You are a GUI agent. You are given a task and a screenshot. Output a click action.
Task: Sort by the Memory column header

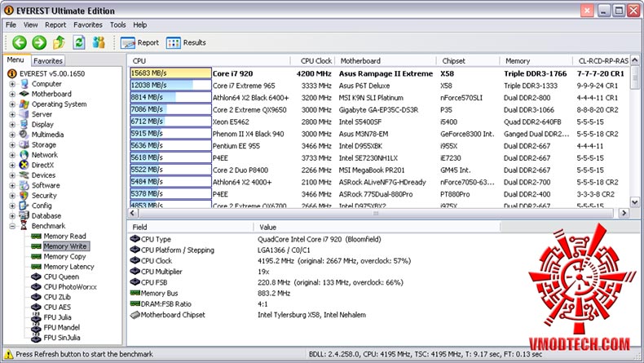click(x=536, y=61)
